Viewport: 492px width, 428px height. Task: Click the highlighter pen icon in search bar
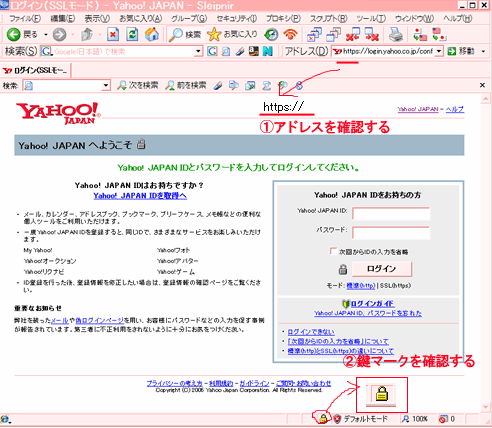point(240,51)
